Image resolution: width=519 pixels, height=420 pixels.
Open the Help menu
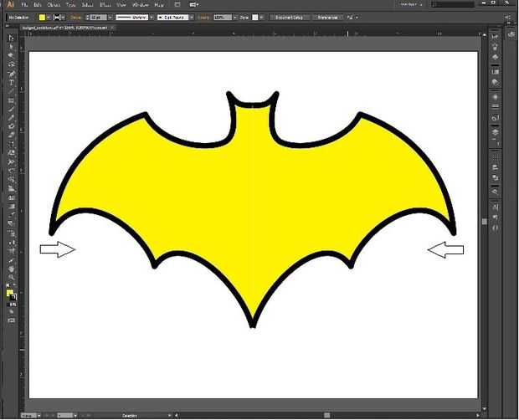(x=159, y=5)
